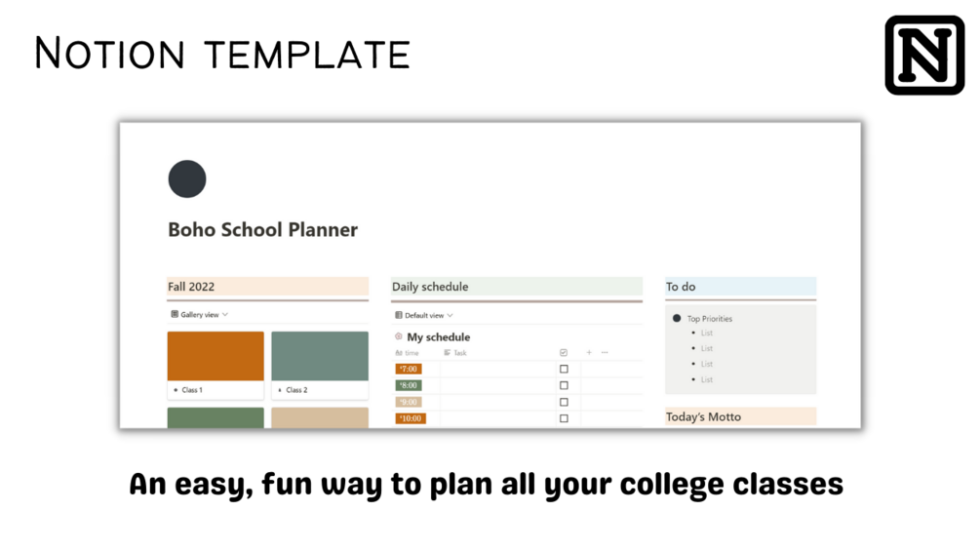The height and width of the screenshot is (551, 980).
Task: Click the Task column header
Action: [x=455, y=353]
